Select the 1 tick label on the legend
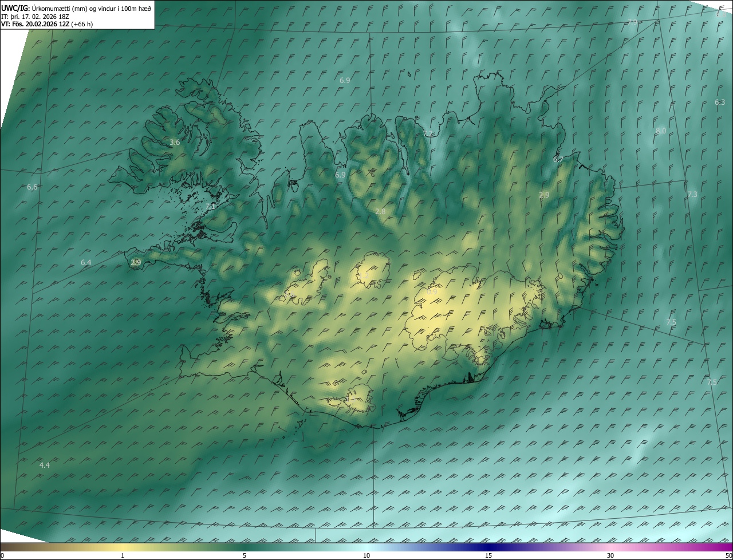Screen dimensions: 733x560 (x=123, y=555)
